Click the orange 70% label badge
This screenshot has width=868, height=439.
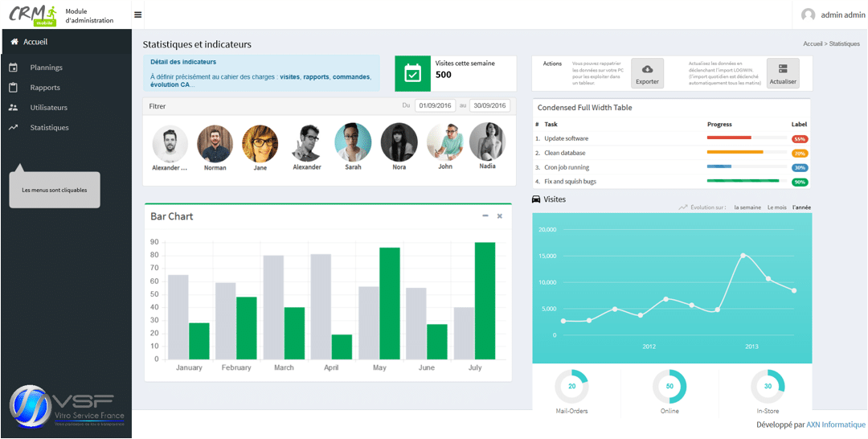(x=800, y=154)
